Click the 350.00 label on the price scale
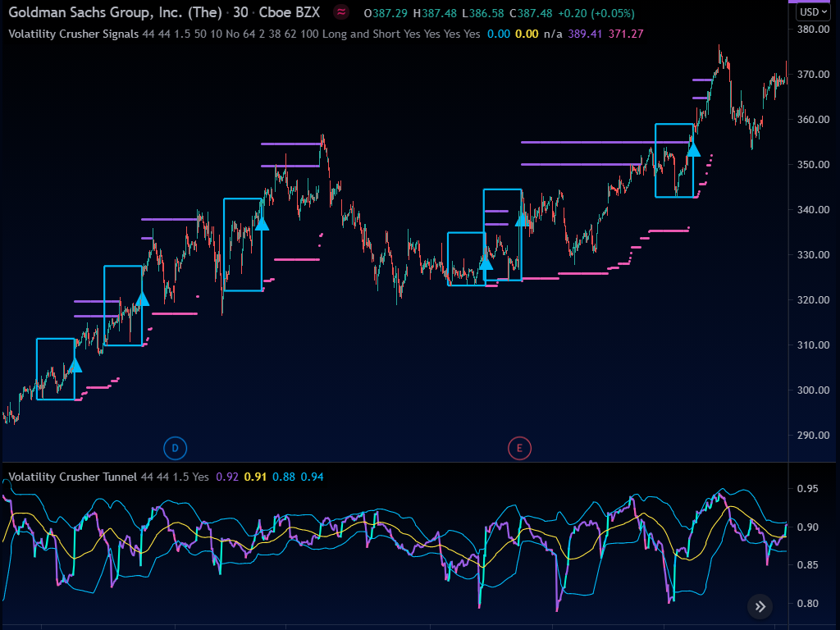 click(x=814, y=164)
